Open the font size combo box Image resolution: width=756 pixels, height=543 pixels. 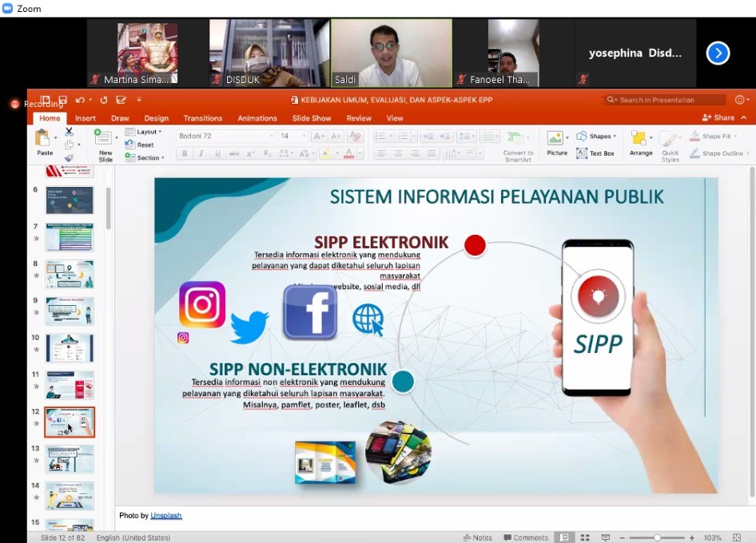(x=292, y=137)
